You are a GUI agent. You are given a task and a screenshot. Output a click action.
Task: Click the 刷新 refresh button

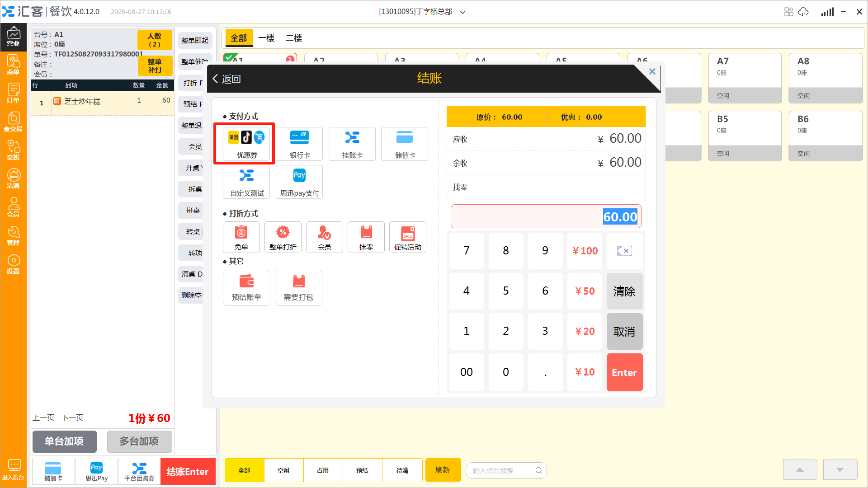click(x=443, y=470)
